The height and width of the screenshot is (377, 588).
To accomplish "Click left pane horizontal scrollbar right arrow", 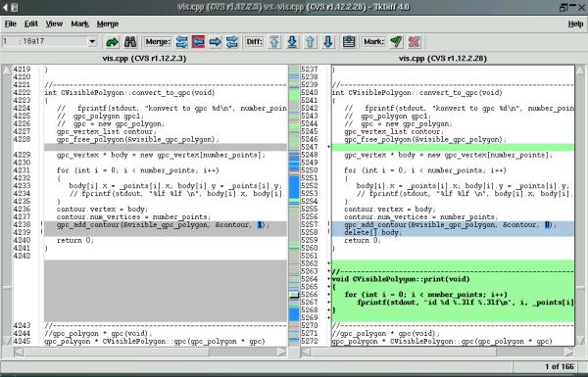I will pos(282,352).
